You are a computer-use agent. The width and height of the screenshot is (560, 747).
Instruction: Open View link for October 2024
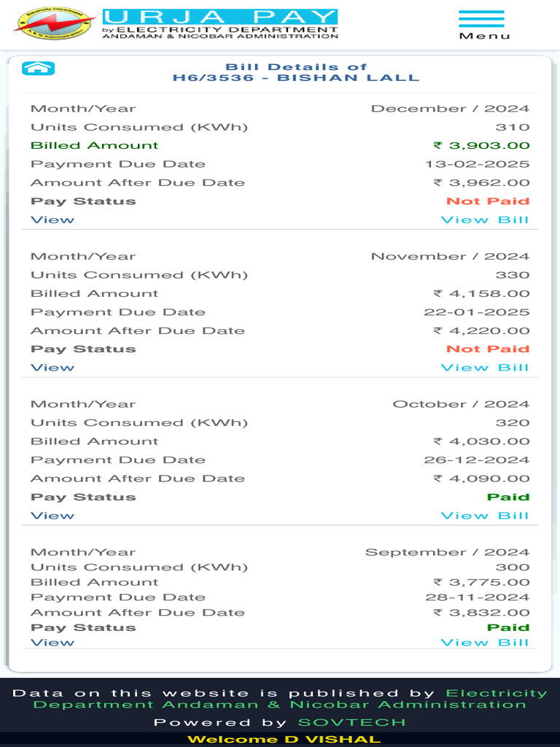[x=52, y=516]
